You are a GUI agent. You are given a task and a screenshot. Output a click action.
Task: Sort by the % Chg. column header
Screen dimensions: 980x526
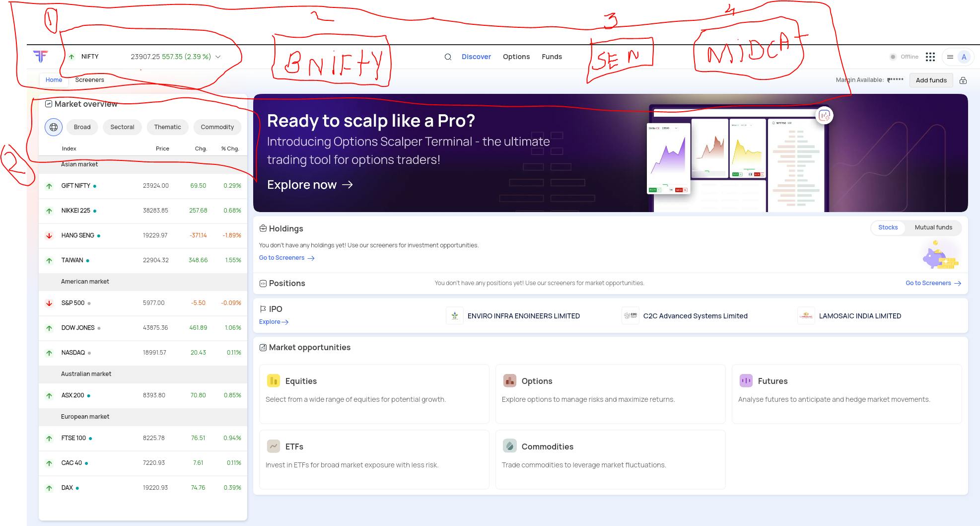point(230,149)
